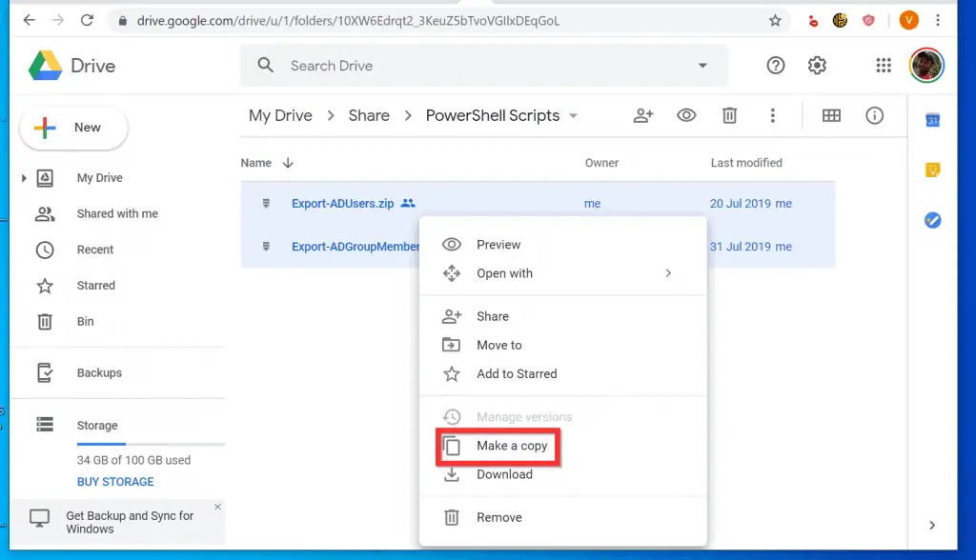The image size is (976, 560).
Task: Reverse sorting with the Name arrow
Action: coord(287,163)
